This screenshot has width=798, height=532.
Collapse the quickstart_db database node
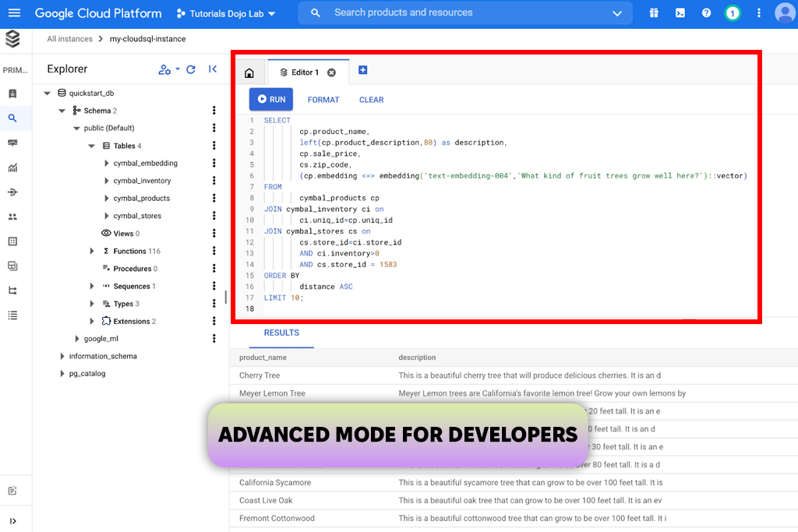(48, 93)
